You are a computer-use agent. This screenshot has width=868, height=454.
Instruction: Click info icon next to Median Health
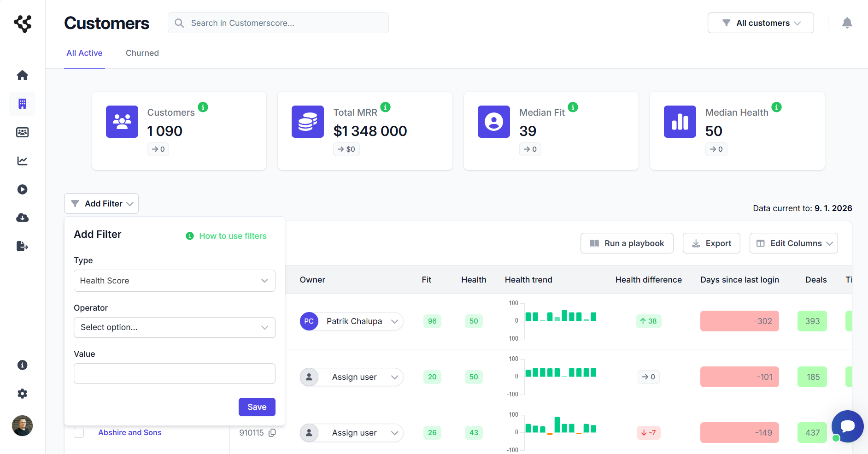point(776,107)
